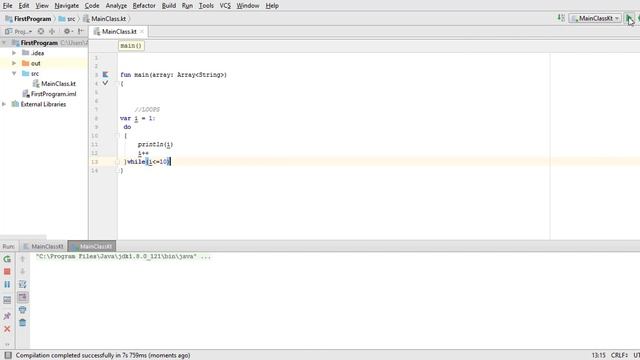Click scroll from source target icon

pyautogui.click(x=41, y=31)
